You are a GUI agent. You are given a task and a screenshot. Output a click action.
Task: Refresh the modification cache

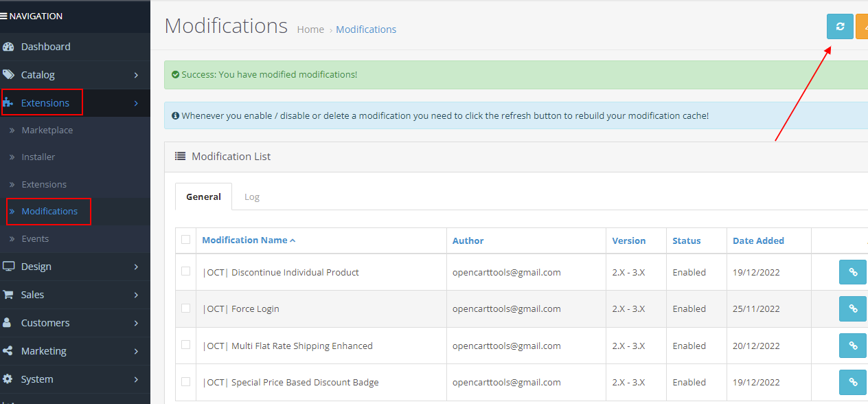tap(839, 26)
